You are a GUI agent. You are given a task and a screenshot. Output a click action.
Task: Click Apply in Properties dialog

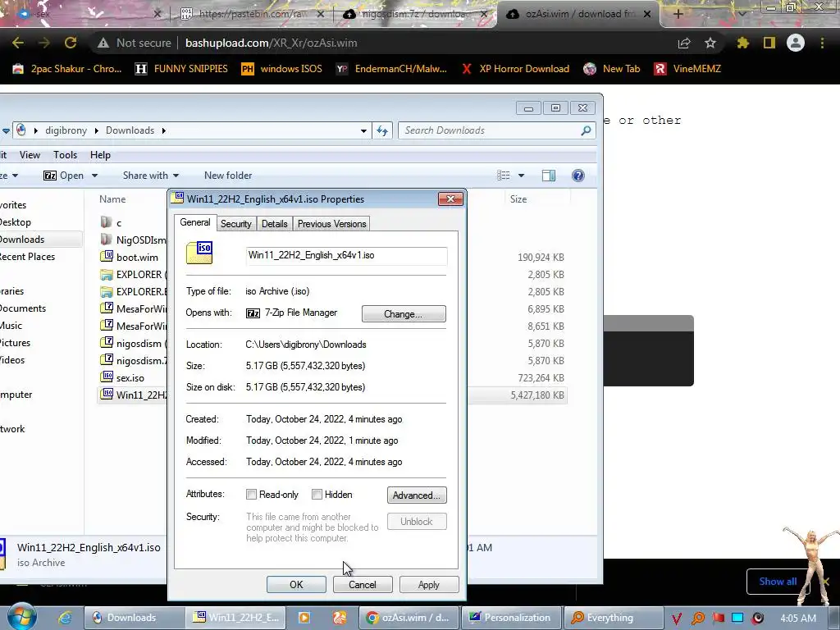[x=428, y=584]
